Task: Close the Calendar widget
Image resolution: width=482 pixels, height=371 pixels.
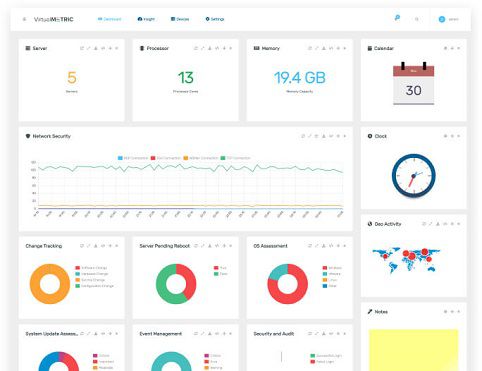Action: (459, 48)
